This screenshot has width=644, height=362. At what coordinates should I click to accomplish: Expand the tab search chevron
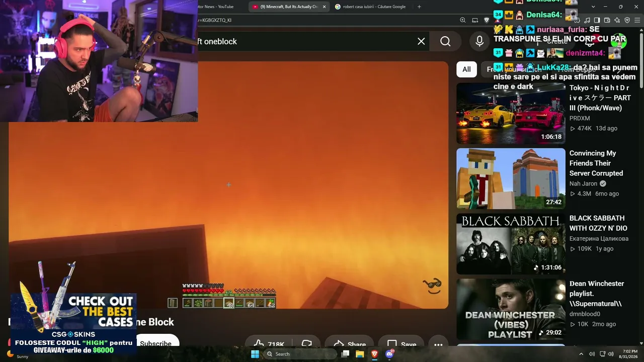click(593, 7)
